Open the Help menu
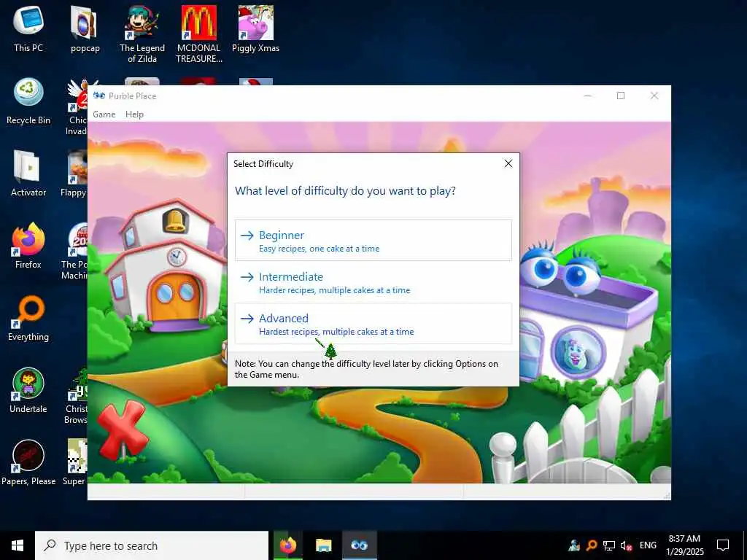747x560 pixels. pyautogui.click(x=134, y=114)
